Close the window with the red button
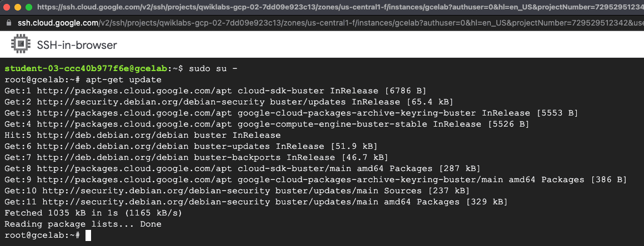The width and height of the screenshot is (644, 246). (x=7, y=8)
